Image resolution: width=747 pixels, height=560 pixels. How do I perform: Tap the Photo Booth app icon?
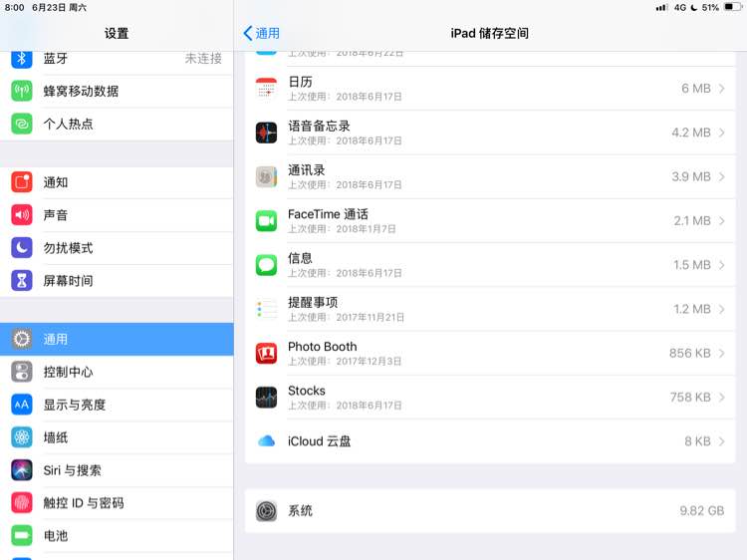tap(266, 353)
